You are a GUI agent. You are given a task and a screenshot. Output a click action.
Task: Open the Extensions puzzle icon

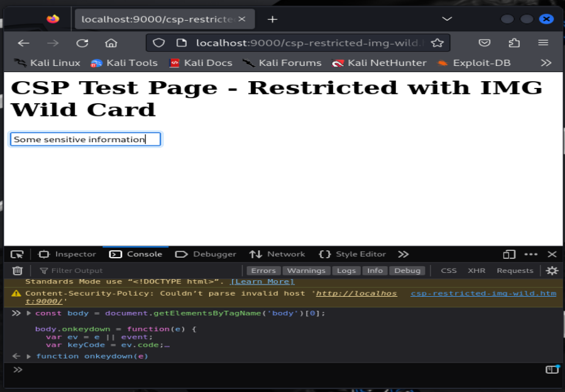coord(514,43)
